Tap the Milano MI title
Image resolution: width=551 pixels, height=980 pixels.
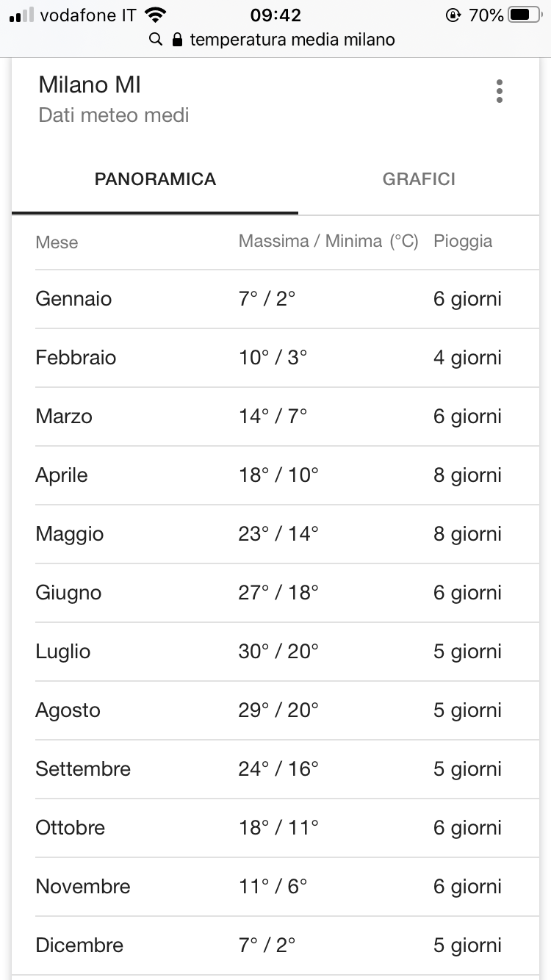[90, 85]
